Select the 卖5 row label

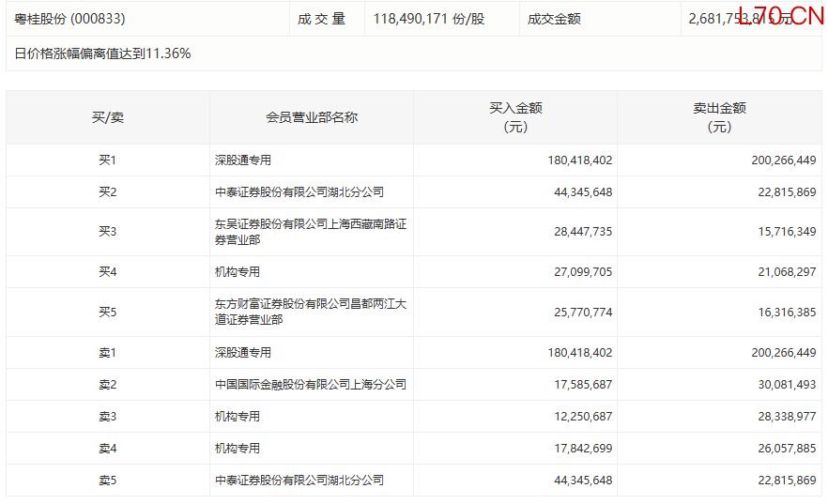click(107, 481)
